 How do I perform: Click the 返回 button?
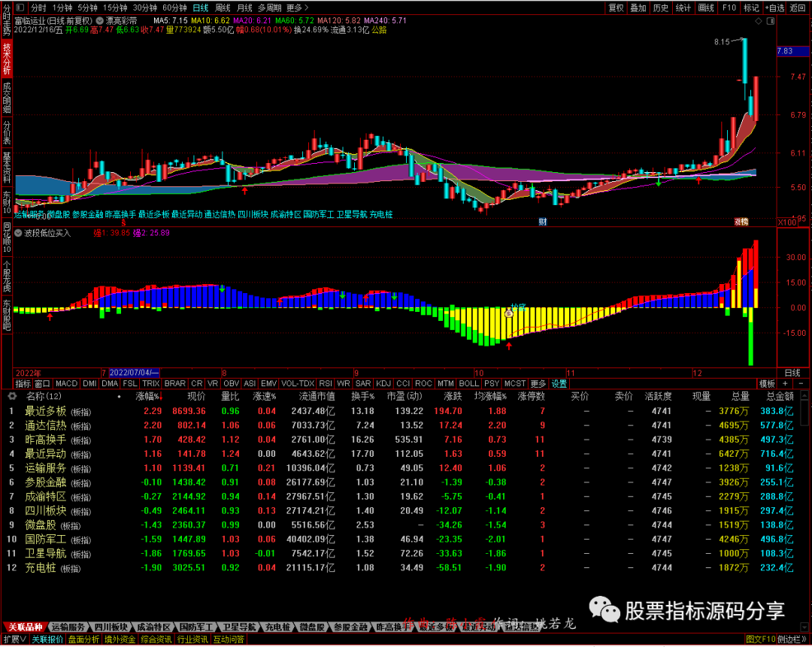tap(798, 8)
